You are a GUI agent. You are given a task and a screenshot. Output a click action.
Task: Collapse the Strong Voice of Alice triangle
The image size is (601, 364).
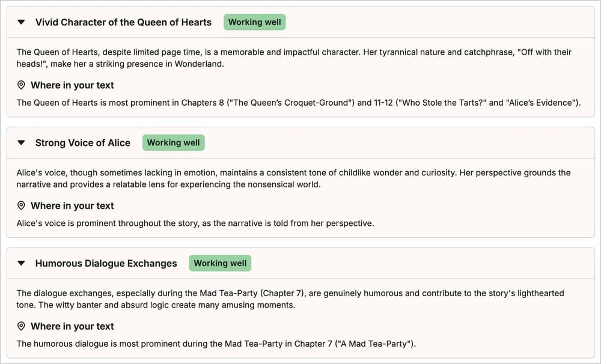click(22, 143)
